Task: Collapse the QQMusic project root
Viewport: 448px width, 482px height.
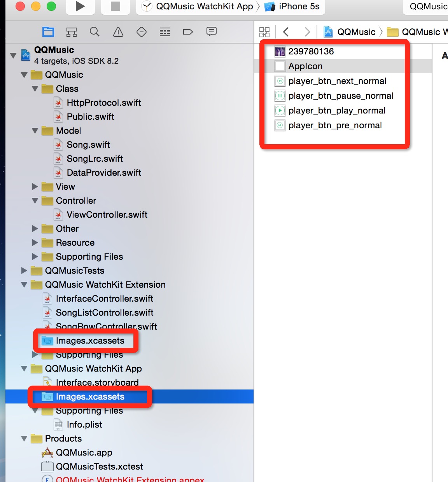Action: pos(13,56)
